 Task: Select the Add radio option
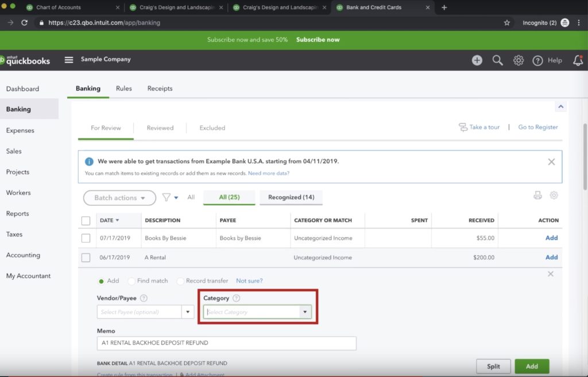tap(101, 281)
